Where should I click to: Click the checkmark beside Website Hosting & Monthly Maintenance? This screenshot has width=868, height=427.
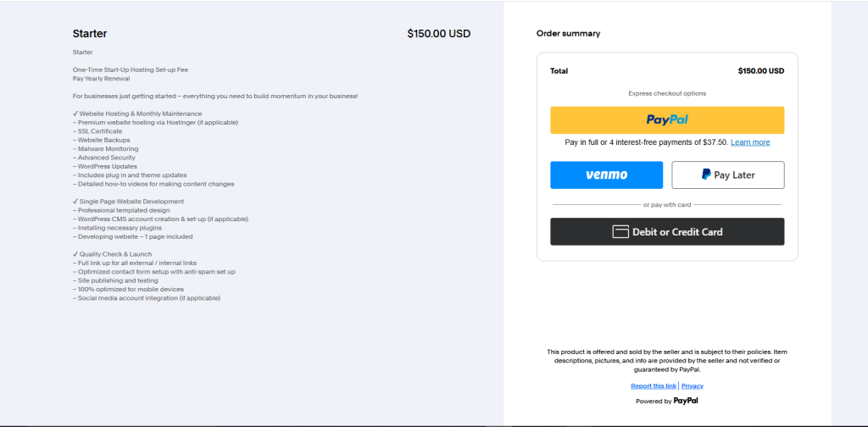[x=75, y=114]
